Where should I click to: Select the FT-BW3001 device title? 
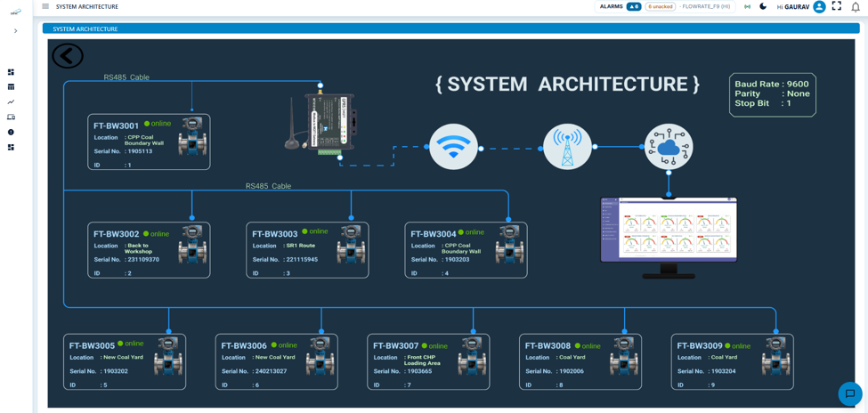coord(117,126)
